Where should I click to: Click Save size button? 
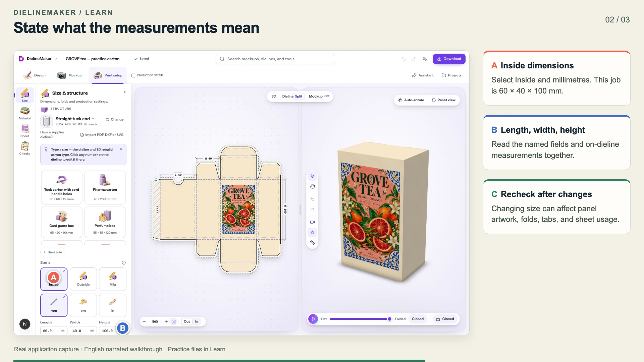53,252
